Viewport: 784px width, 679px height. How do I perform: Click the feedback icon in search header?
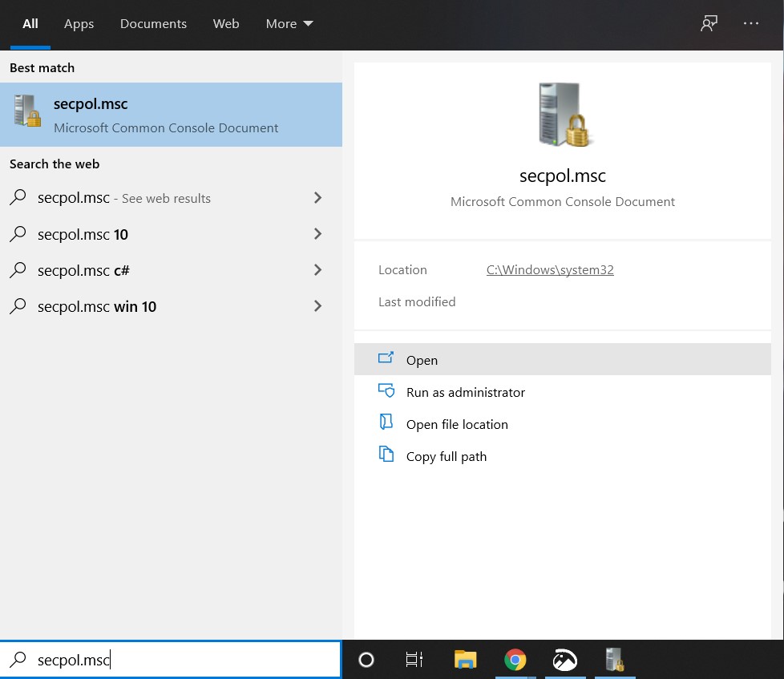click(709, 23)
